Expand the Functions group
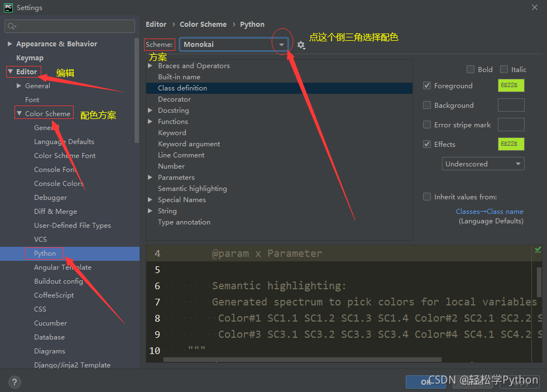The width and height of the screenshot is (547, 392). [x=150, y=122]
